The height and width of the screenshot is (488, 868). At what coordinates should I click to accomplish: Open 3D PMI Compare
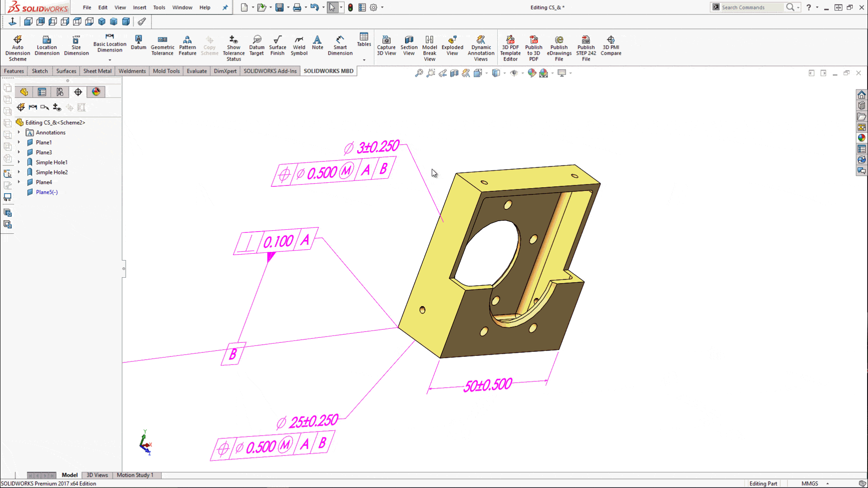[611, 45]
